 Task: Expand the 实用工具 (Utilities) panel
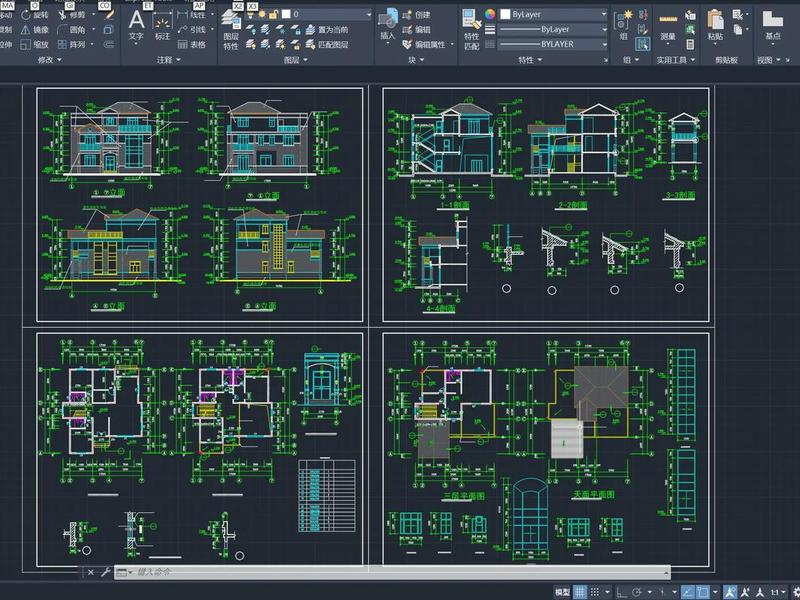[x=676, y=60]
